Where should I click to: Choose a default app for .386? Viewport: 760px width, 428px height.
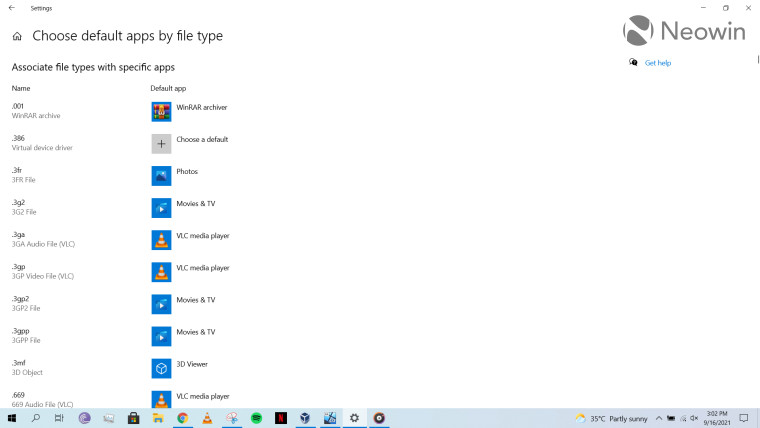190,143
